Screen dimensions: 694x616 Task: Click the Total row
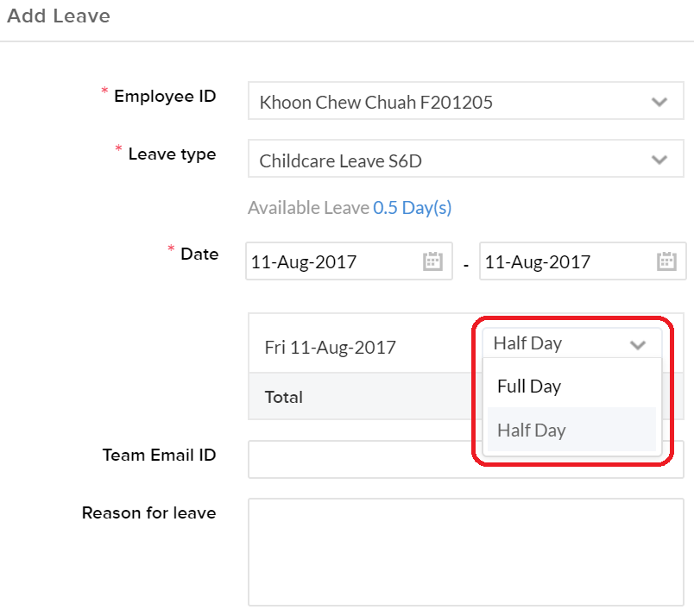point(284,397)
